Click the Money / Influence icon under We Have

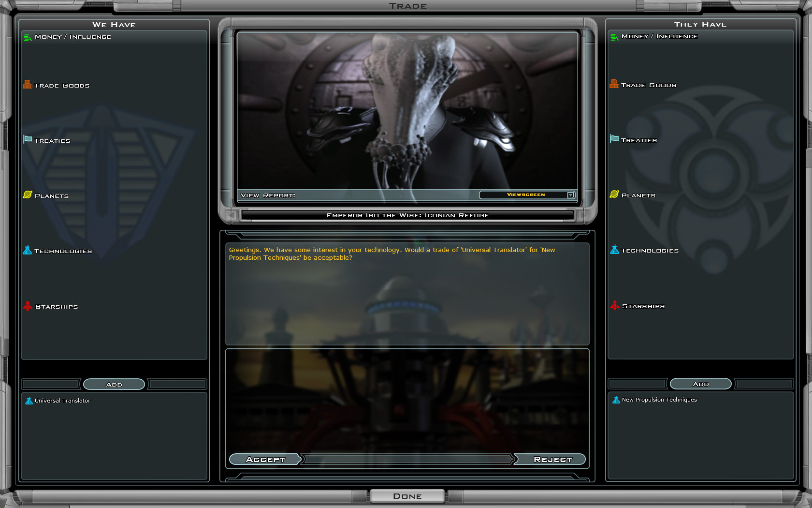coord(28,37)
